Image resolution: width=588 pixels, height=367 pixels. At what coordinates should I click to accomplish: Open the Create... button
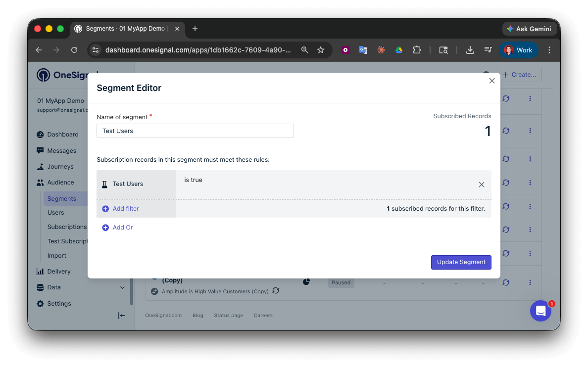(519, 75)
